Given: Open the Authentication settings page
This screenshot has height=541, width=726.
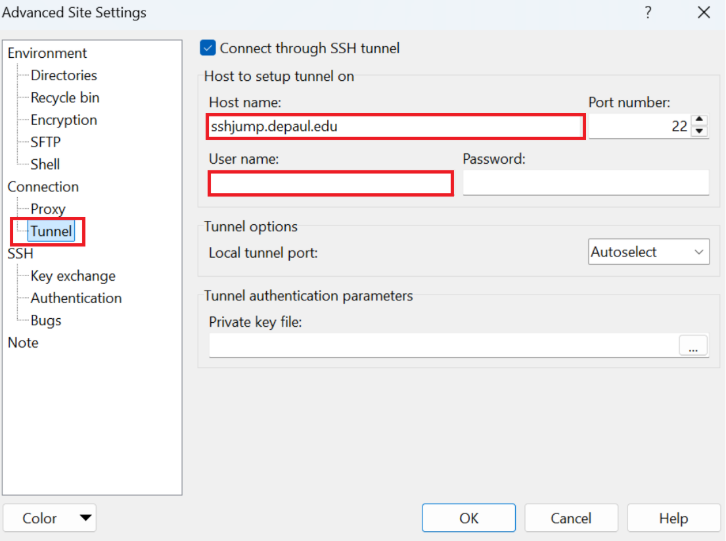Looking at the screenshot, I should tap(76, 298).
